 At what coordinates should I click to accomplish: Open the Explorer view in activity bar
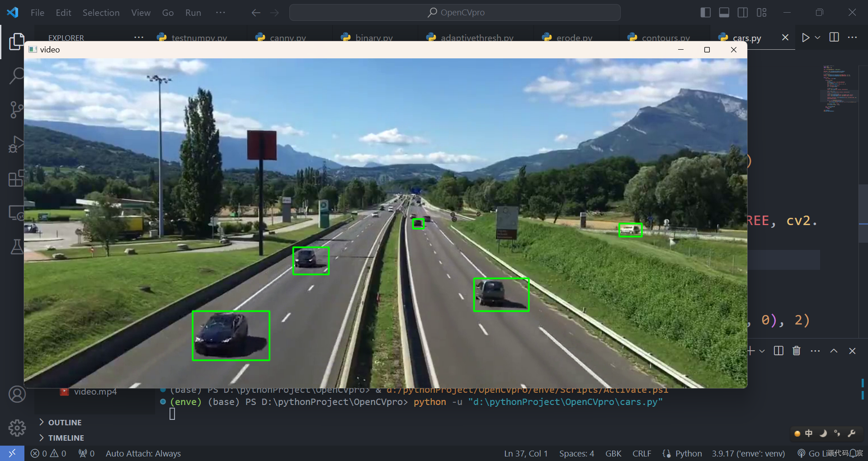[x=17, y=42]
